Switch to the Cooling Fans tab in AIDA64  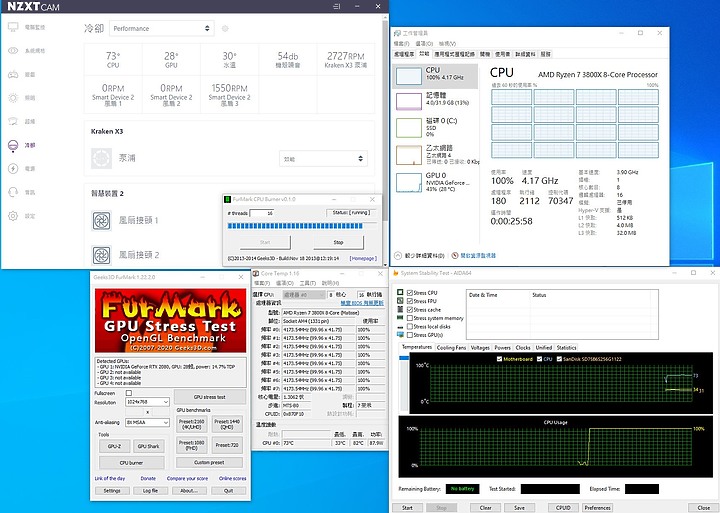click(x=451, y=348)
